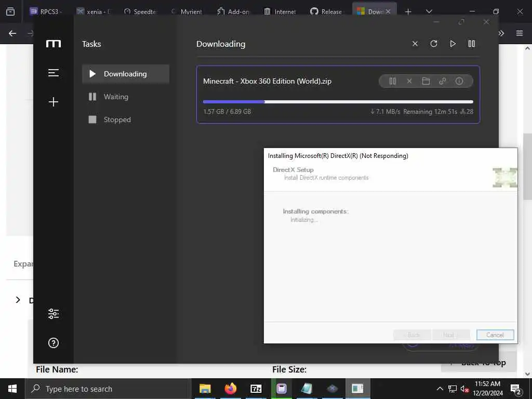The image size is (532, 399).
Task: Switch to the RPCS3 browser tab
Action: point(46,11)
